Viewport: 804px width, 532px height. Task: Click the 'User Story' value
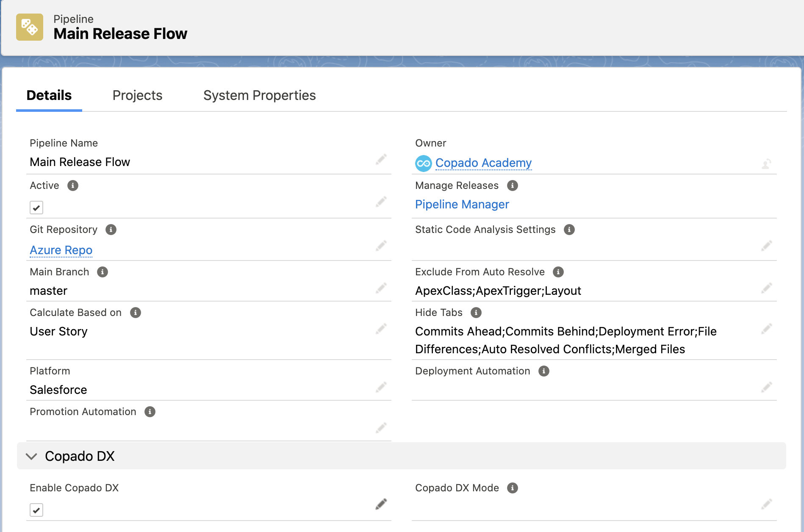[x=58, y=332]
